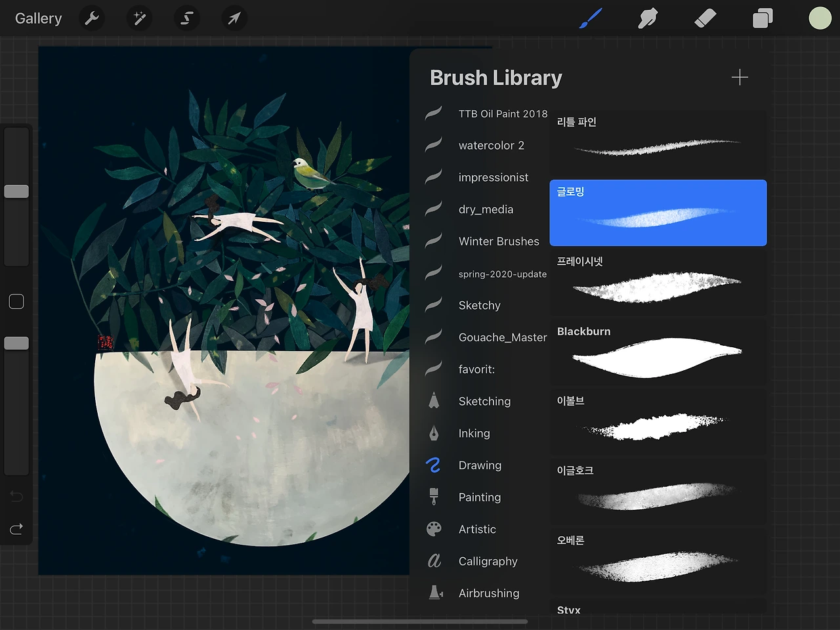This screenshot has height=630, width=840.
Task: Add a new brush with plus button
Action: (740, 77)
